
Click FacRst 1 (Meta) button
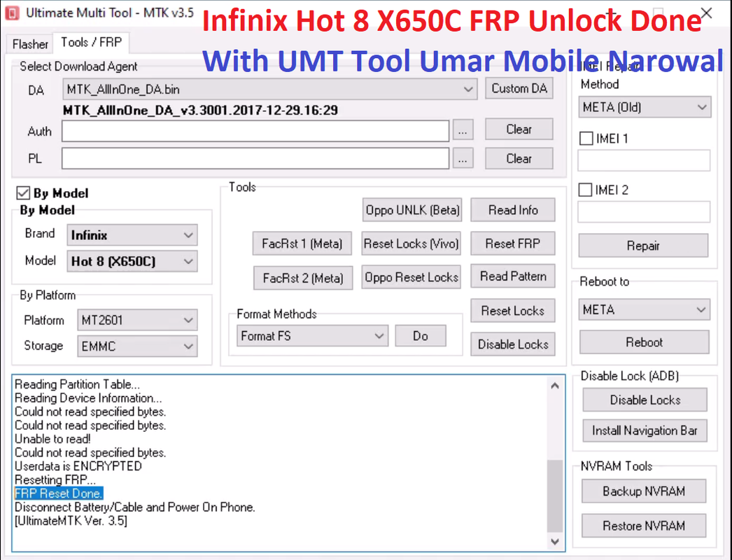[x=302, y=244]
